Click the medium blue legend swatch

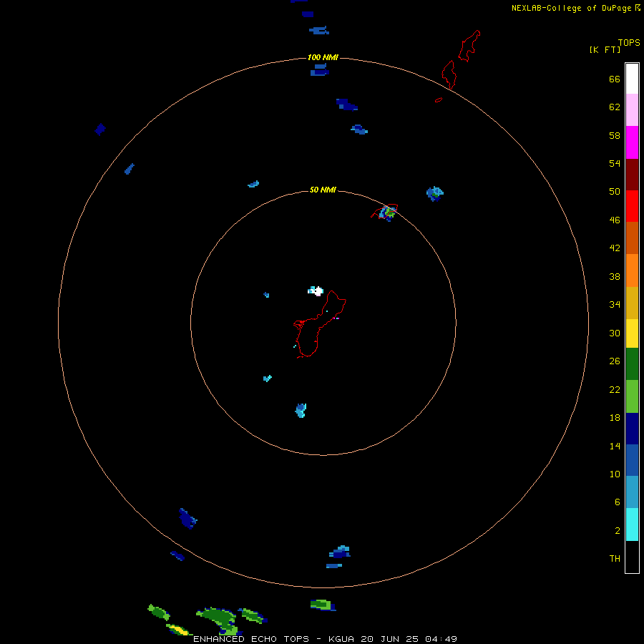[x=632, y=460]
